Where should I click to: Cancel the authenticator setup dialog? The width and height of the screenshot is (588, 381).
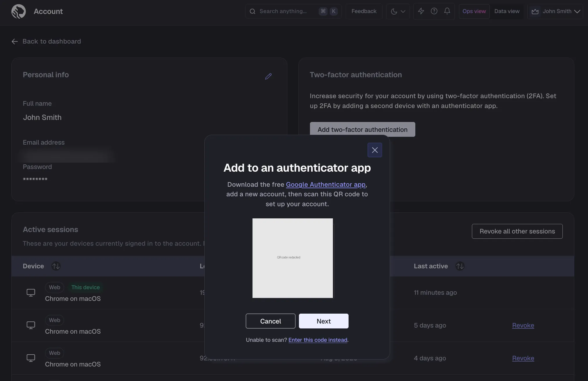270,321
